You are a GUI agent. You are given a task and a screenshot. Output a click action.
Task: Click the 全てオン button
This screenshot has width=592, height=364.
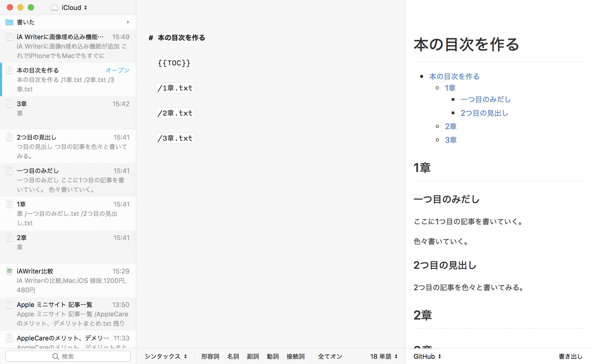[x=330, y=356]
